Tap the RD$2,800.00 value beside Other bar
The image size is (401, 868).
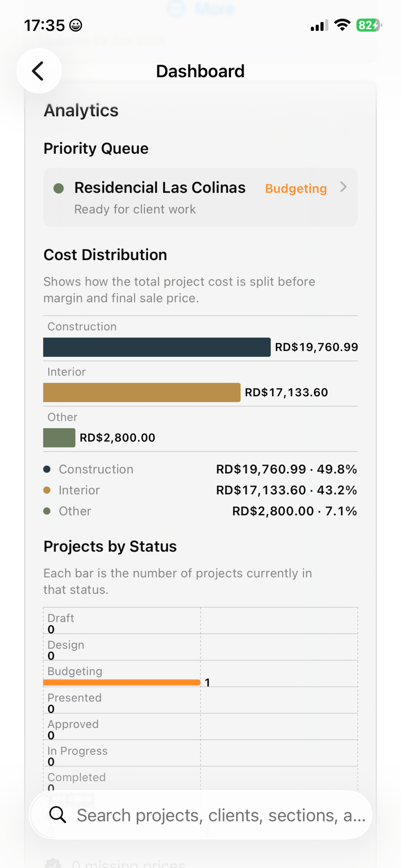(x=117, y=438)
